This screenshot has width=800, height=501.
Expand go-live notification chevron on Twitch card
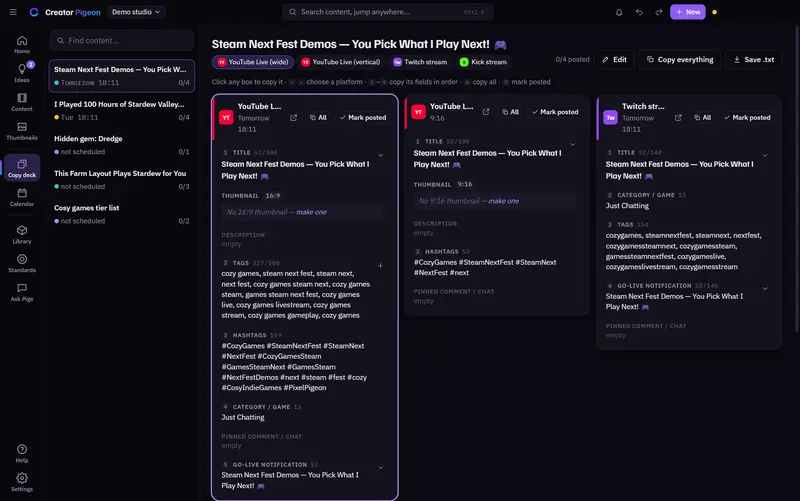point(765,288)
